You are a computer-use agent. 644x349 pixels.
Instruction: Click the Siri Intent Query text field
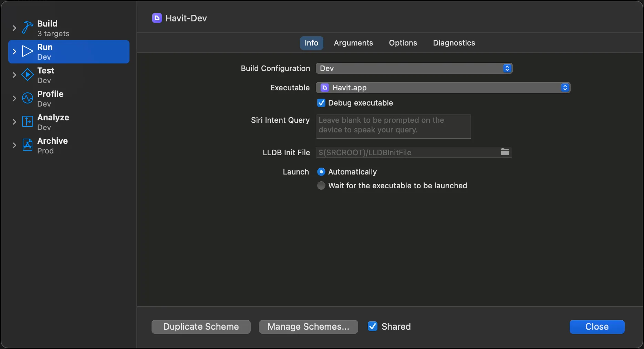393,126
